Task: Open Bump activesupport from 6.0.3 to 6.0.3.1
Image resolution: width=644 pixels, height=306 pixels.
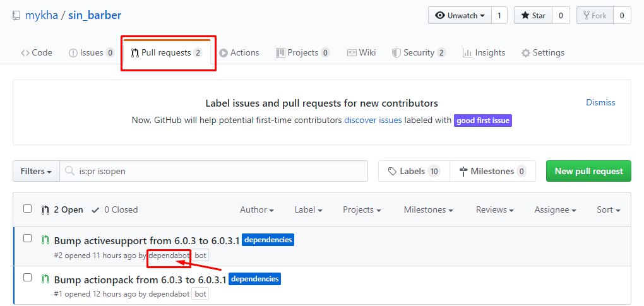Action: tap(146, 240)
